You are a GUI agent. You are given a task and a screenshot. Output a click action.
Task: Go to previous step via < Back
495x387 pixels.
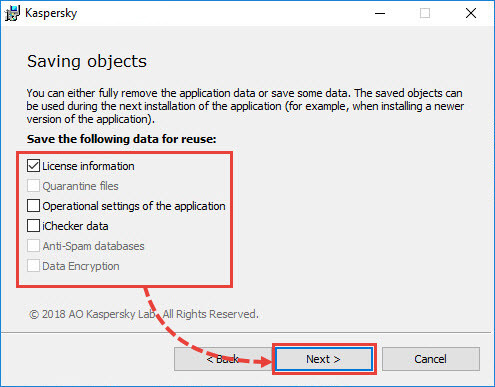(x=223, y=359)
